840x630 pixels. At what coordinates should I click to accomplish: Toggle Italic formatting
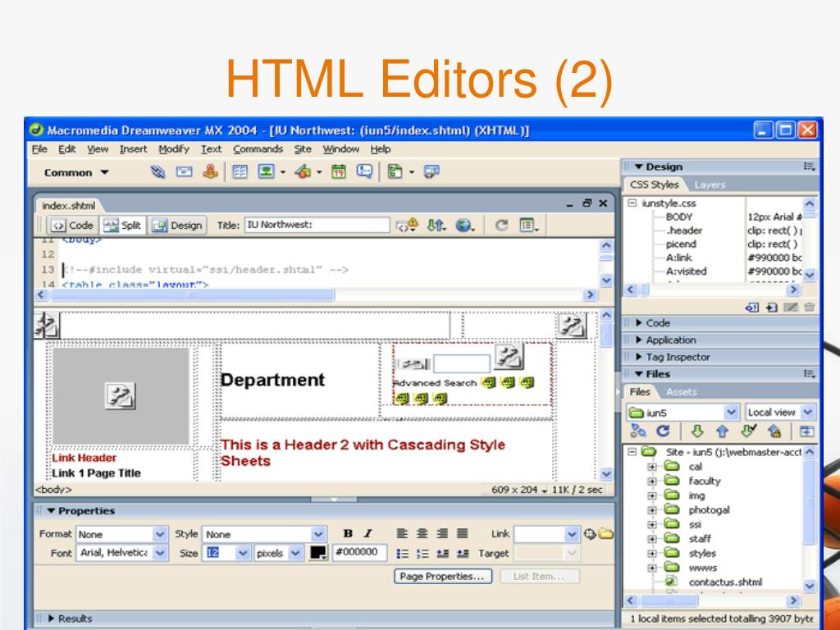[x=367, y=533]
